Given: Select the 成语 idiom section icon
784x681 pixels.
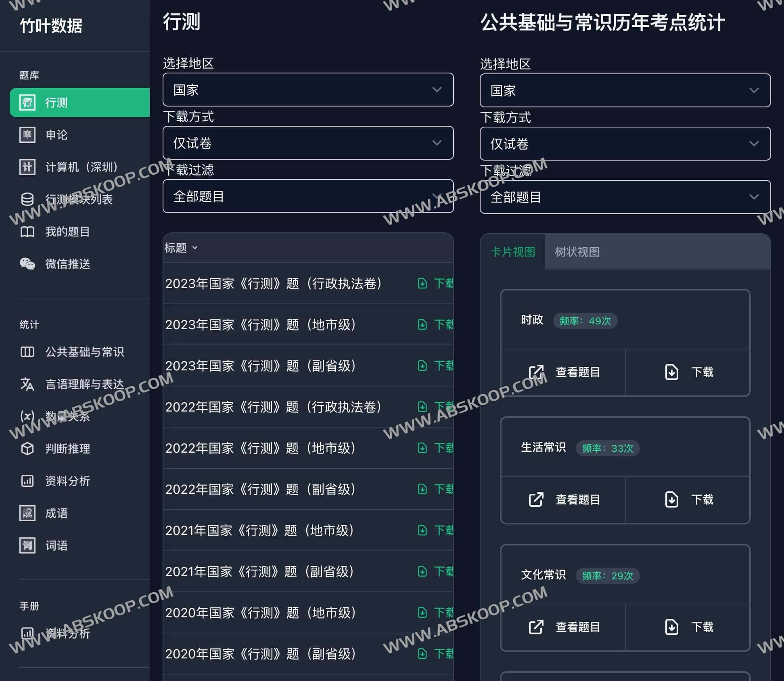Looking at the screenshot, I should pos(27,513).
